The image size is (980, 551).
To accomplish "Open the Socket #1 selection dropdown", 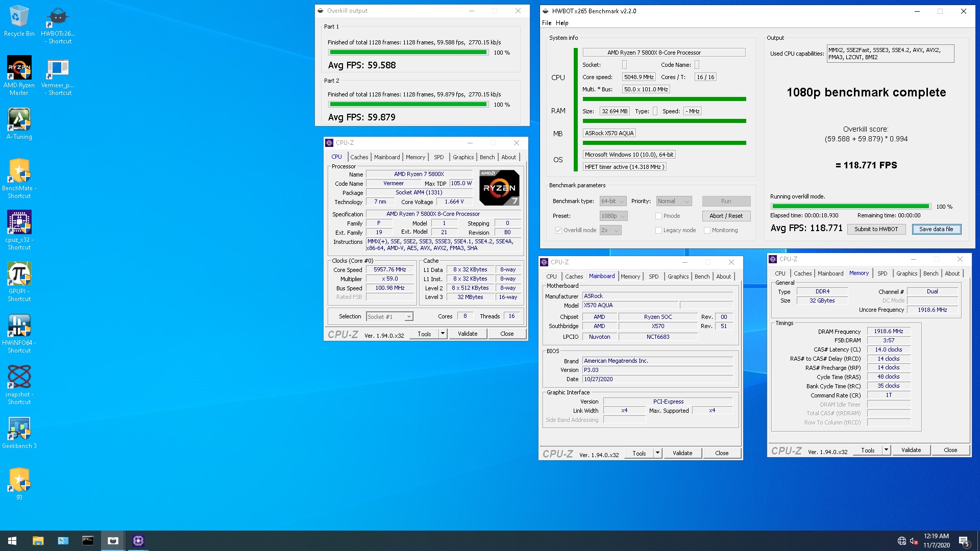I will click(x=389, y=317).
